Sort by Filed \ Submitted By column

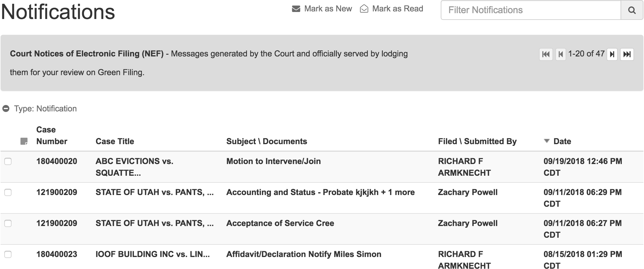[x=477, y=142]
